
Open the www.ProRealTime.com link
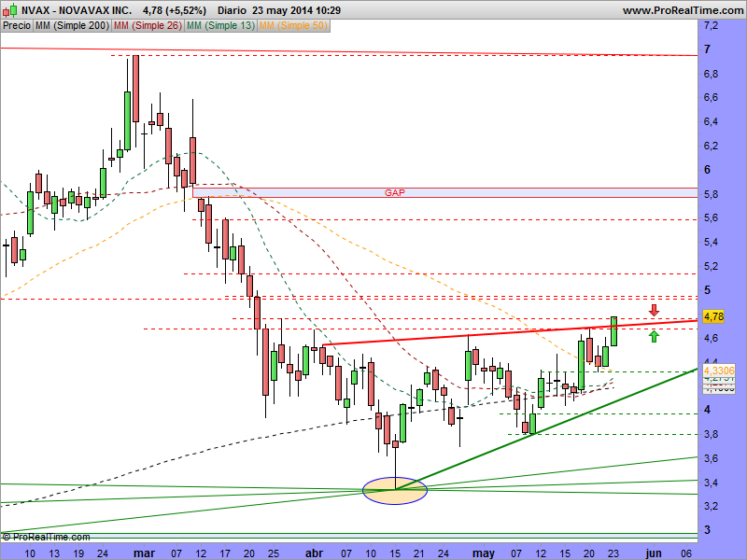click(x=683, y=10)
